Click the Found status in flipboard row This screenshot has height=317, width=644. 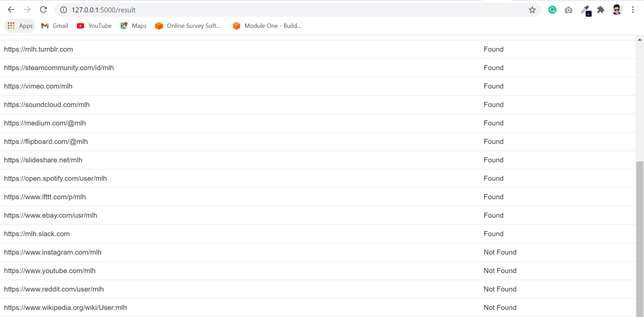pos(493,142)
